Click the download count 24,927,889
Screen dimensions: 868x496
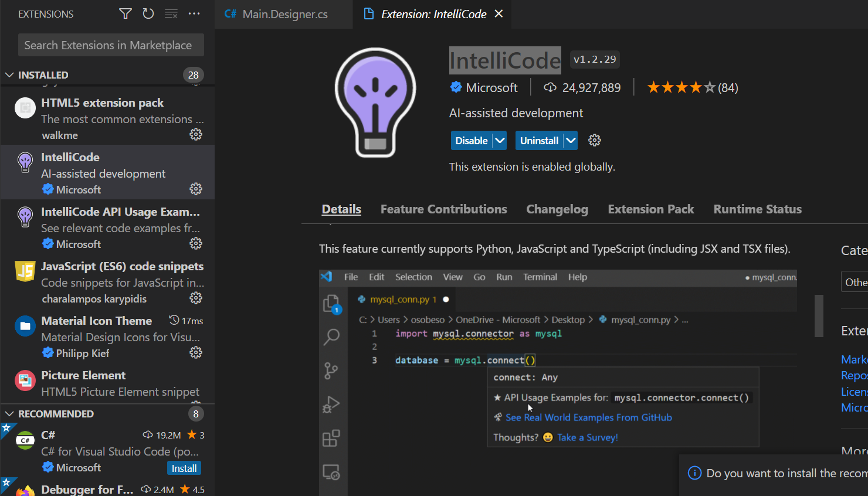click(591, 88)
